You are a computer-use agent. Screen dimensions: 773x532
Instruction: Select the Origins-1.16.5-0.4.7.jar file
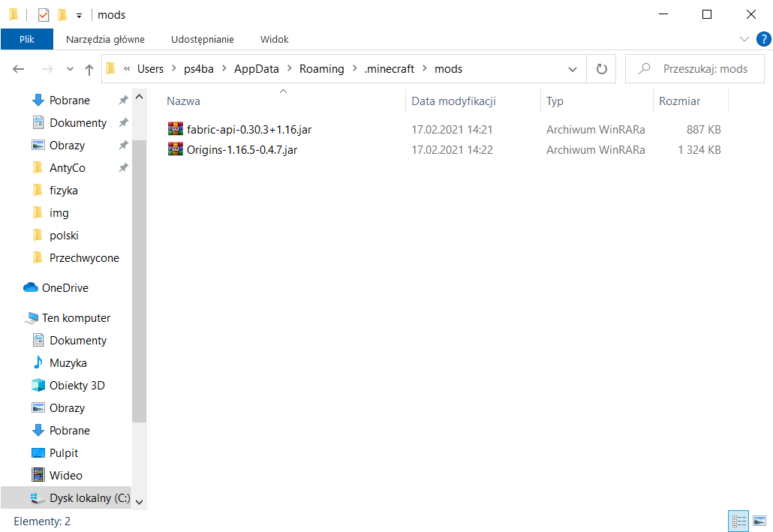(x=242, y=149)
